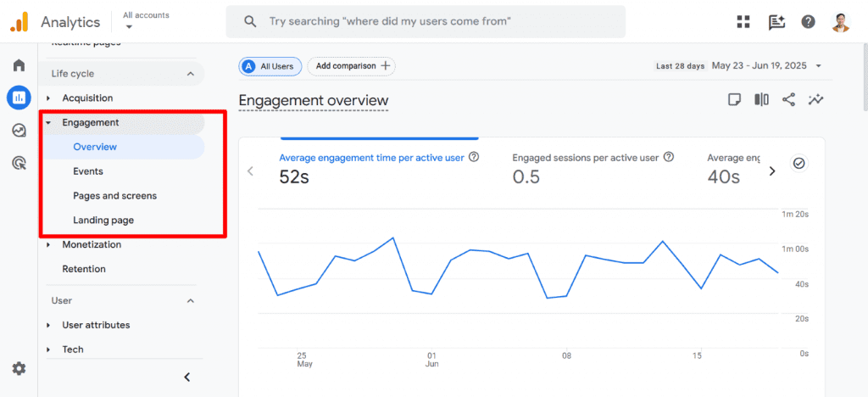The height and width of the screenshot is (397, 868).
Task: Show next metrics with right arrow
Action: (x=772, y=171)
